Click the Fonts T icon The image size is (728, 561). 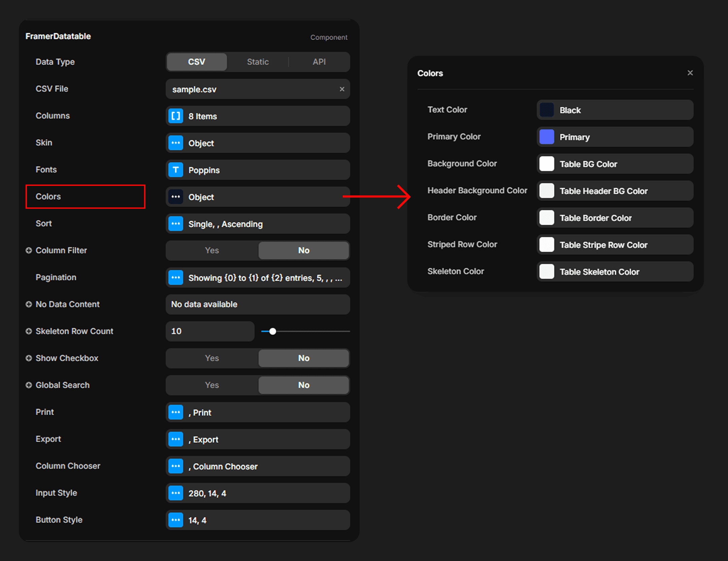(175, 170)
